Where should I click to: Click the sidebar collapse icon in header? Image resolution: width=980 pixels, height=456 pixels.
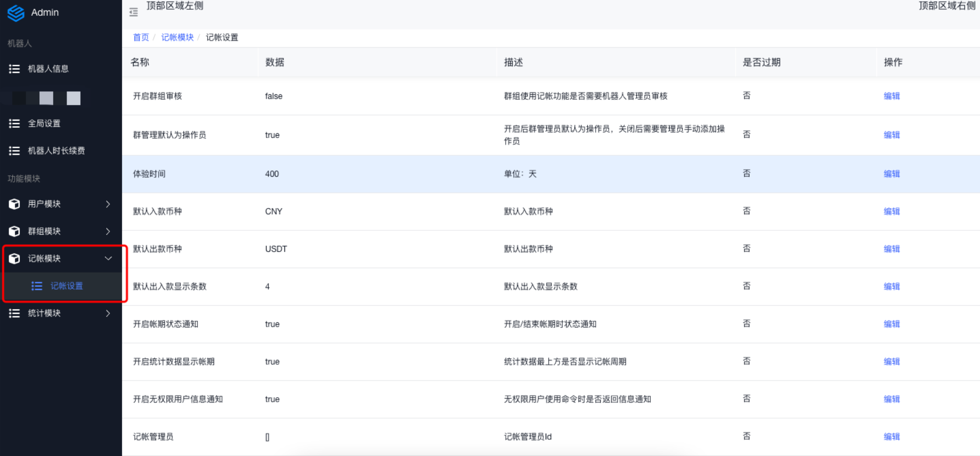coord(134,12)
